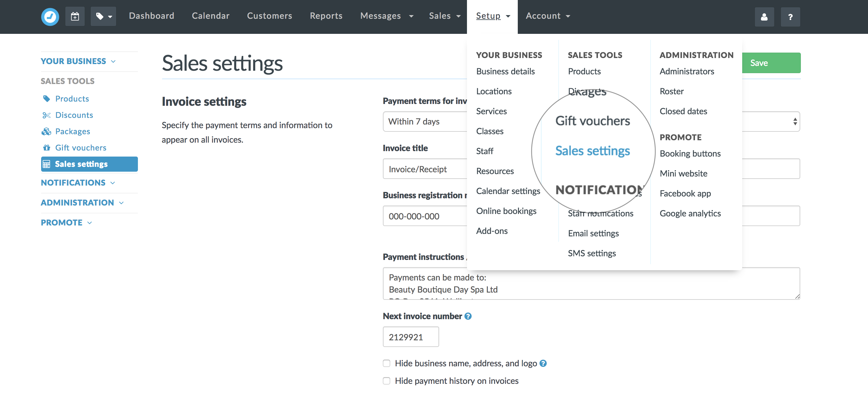Screen dimensions: 868x405
Task: Open Gift vouchers link in sidebar
Action: pos(80,147)
